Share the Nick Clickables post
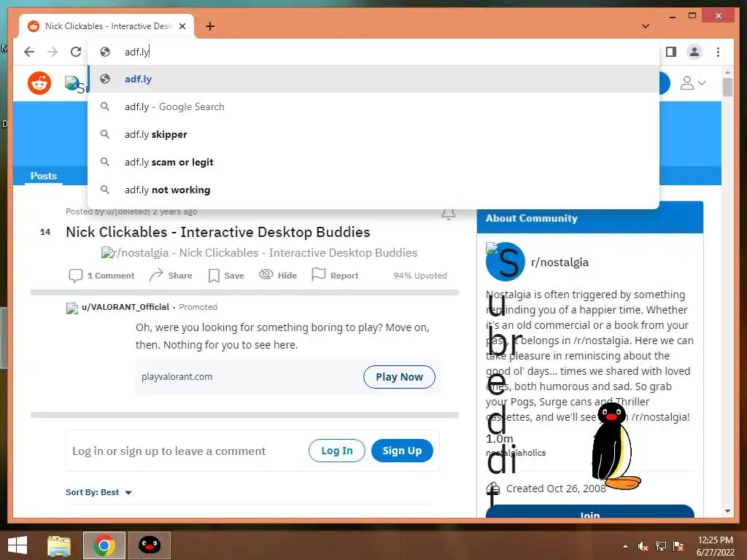 tap(171, 275)
